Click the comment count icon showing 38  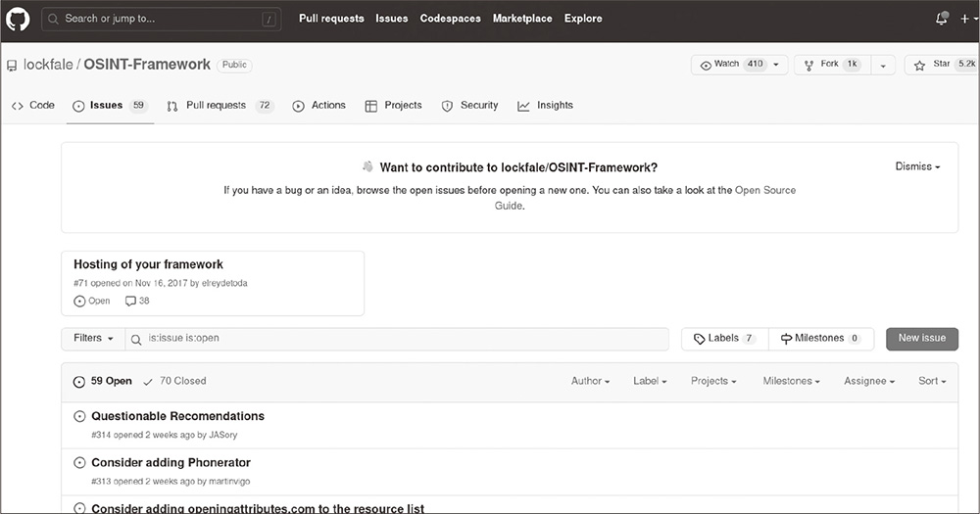pos(131,302)
